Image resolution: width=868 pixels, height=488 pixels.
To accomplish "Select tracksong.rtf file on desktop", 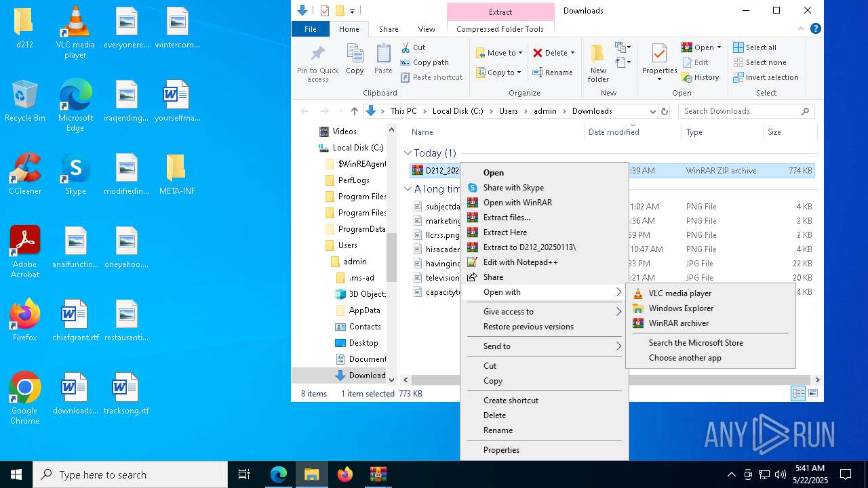I will point(126,394).
